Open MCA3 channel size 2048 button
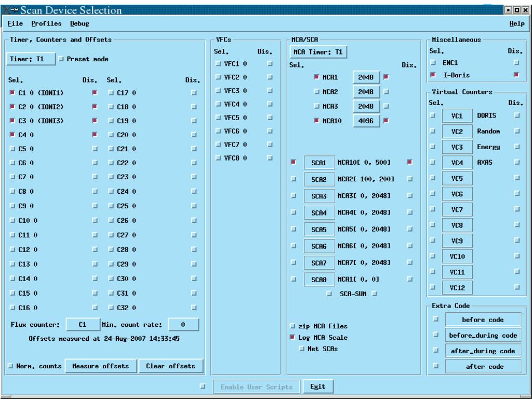 pos(366,106)
